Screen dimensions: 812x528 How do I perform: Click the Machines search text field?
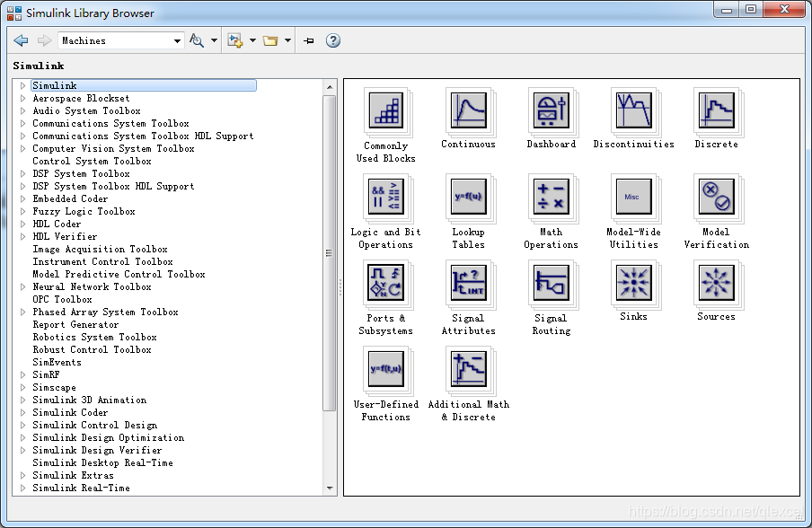point(115,41)
